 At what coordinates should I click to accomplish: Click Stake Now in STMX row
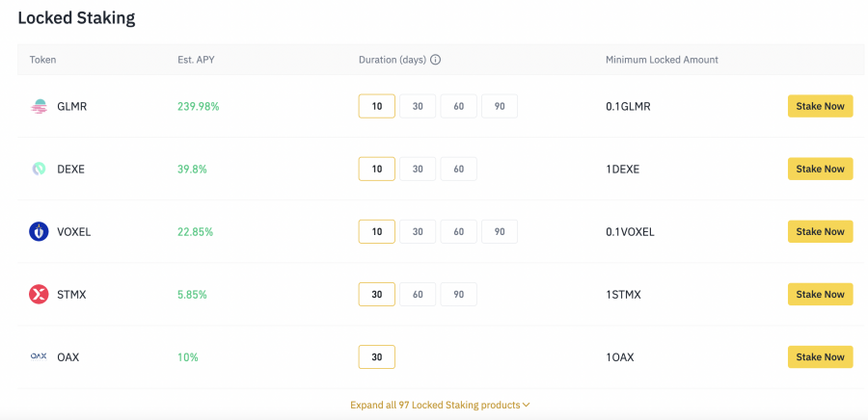820,294
